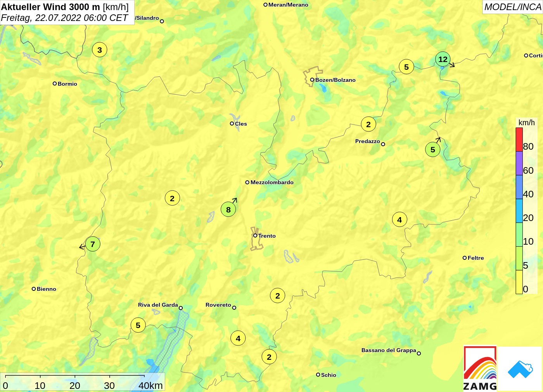Pick the green 10 km/h legend color
Viewport: 543px width, 392px height.
[x=519, y=234]
